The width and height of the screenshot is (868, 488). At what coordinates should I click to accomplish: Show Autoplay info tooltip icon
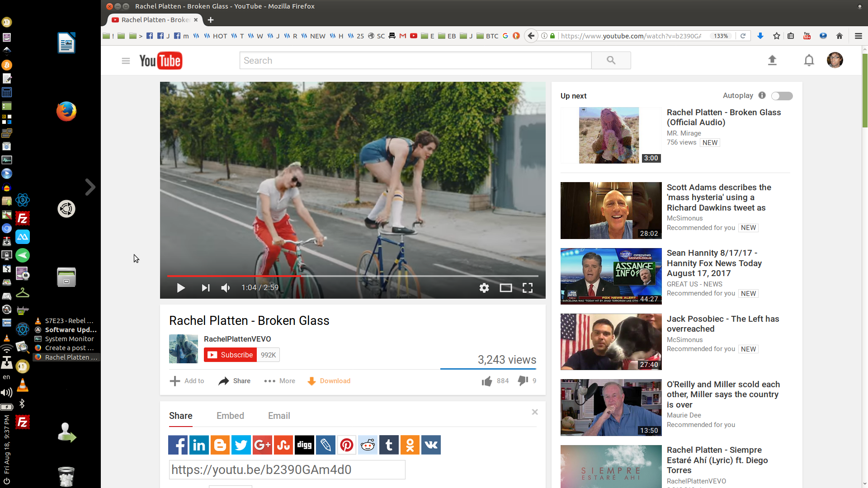(762, 95)
